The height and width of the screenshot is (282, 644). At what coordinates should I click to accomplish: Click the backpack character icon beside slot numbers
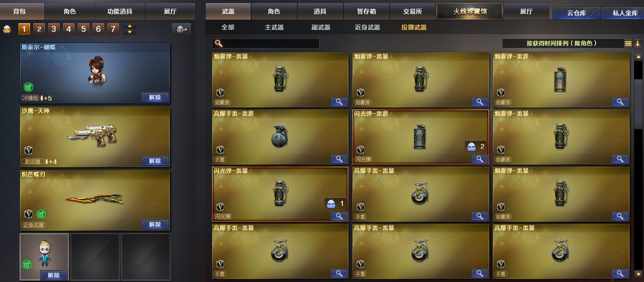point(7,29)
